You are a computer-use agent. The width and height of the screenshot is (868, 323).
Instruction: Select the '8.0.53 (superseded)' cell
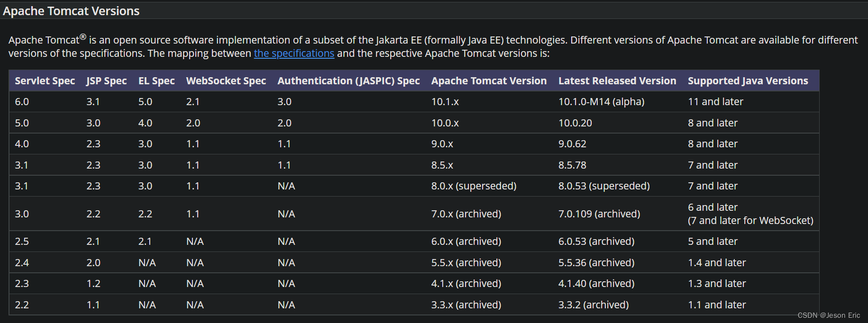(604, 186)
